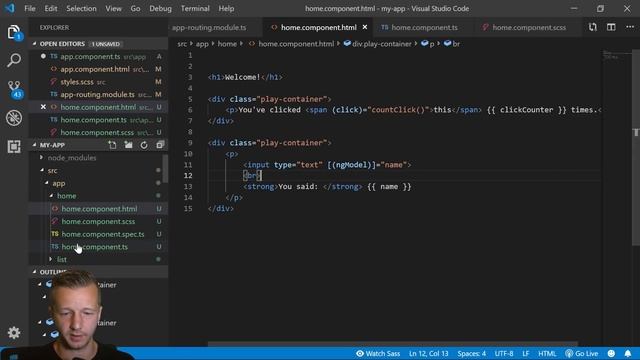Click the Open Changes icon in editor toolbar
The image size is (640, 360).
click(x=592, y=27)
